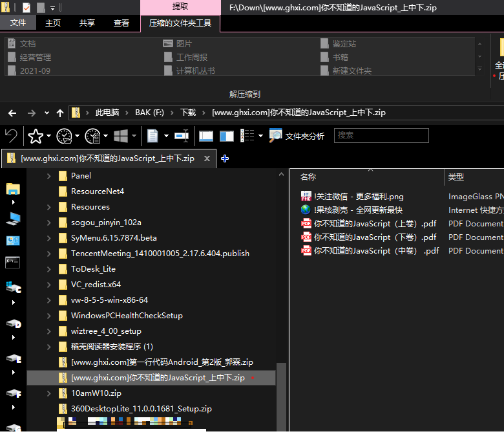Click the favorites star icon in toolbar
Screen dimensions: 504x436
pyautogui.click(x=36, y=136)
